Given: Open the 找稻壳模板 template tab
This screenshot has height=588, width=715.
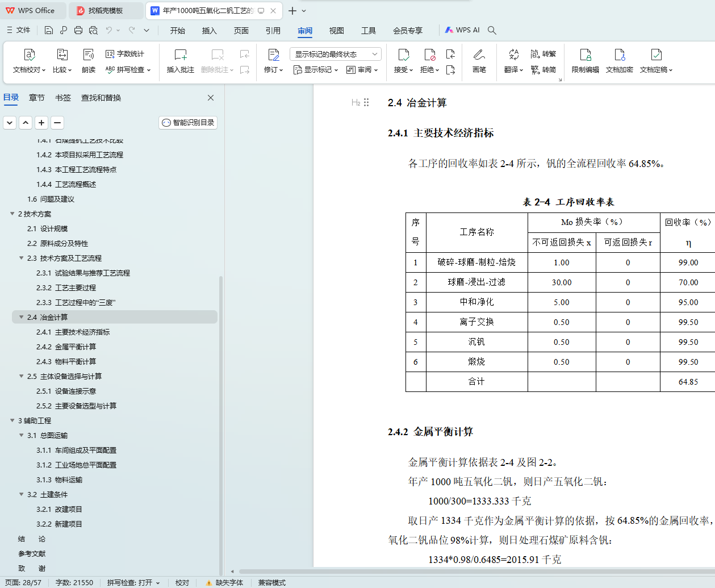Looking at the screenshot, I should pyautogui.click(x=106, y=10).
